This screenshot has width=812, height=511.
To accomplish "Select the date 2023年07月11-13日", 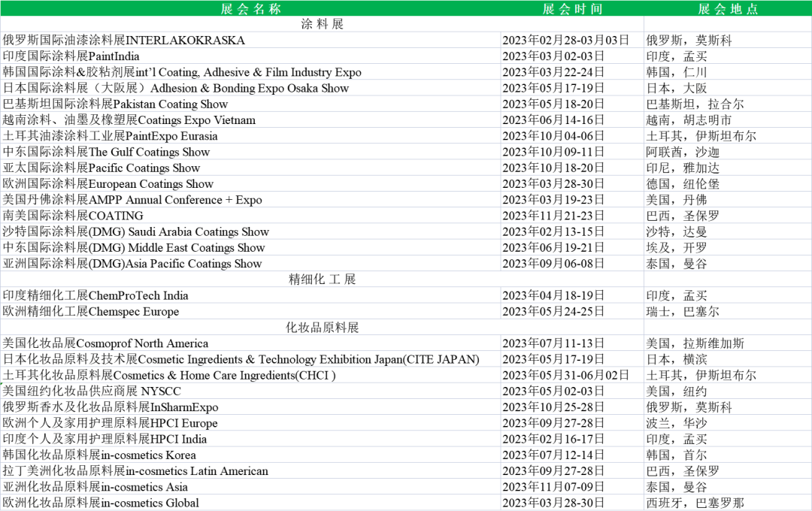I will 553,343.
